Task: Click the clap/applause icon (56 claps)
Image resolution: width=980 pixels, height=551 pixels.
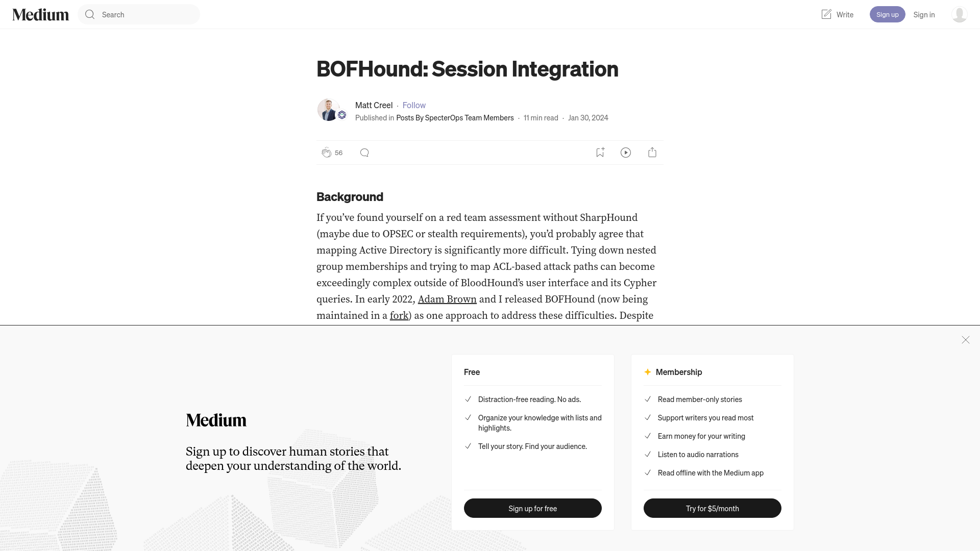Action: point(327,152)
